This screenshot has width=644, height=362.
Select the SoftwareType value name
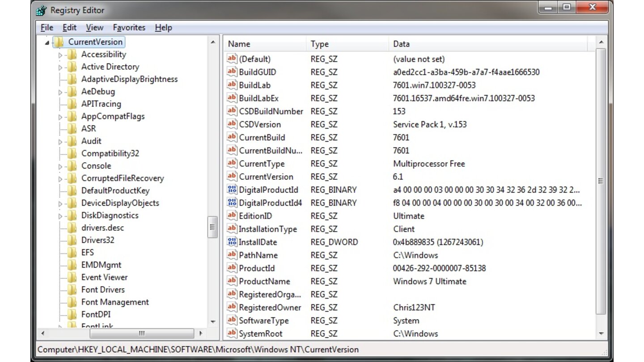point(263,320)
